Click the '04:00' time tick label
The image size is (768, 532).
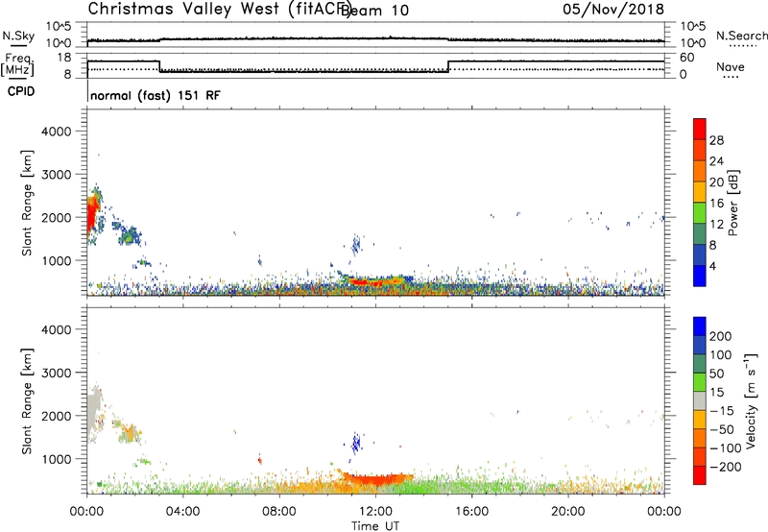[x=182, y=512]
